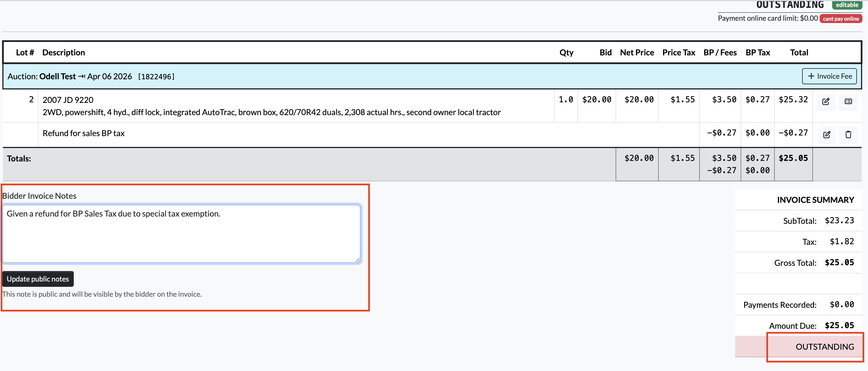The image size is (868, 371).
Task: Click the Totals row grand total $25.05
Action: point(793,158)
